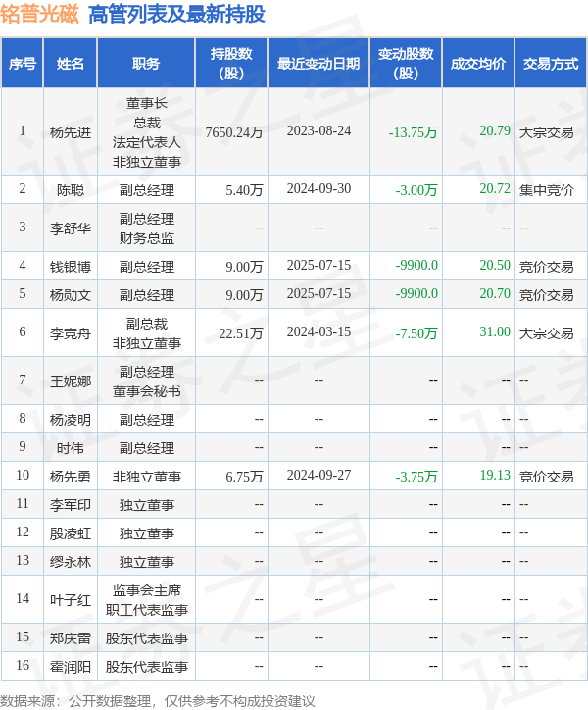The width and height of the screenshot is (588, 710).
Task: Click -9900.0 in 杨勋文's row
Action: pyautogui.click(x=416, y=294)
